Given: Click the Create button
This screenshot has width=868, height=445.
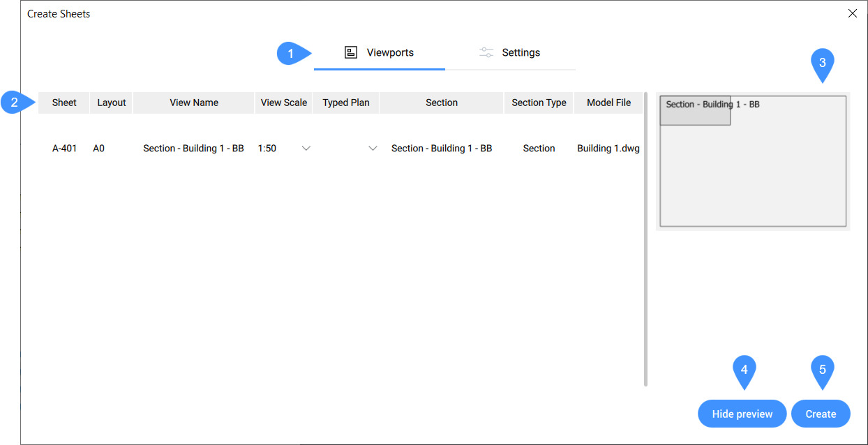Looking at the screenshot, I should pyautogui.click(x=821, y=414).
